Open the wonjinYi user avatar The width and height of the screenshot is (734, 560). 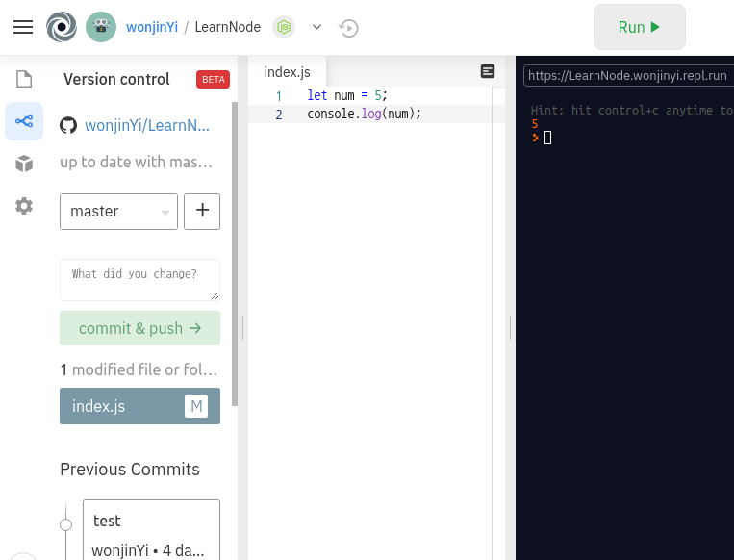click(x=101, y=27)
